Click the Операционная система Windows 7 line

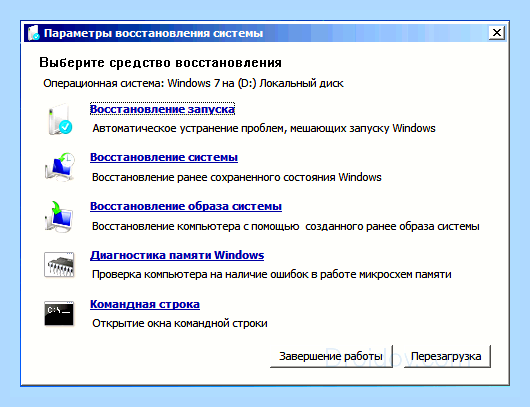click(x=193, y=83)
